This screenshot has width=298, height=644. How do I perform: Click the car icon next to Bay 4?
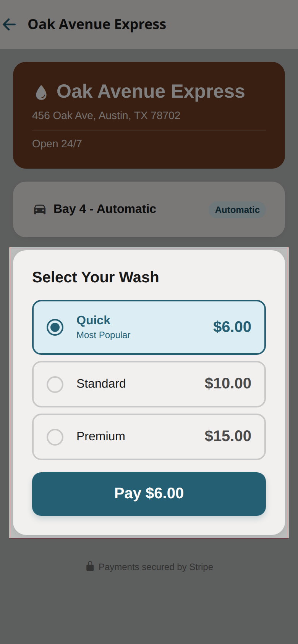(40, 209)
